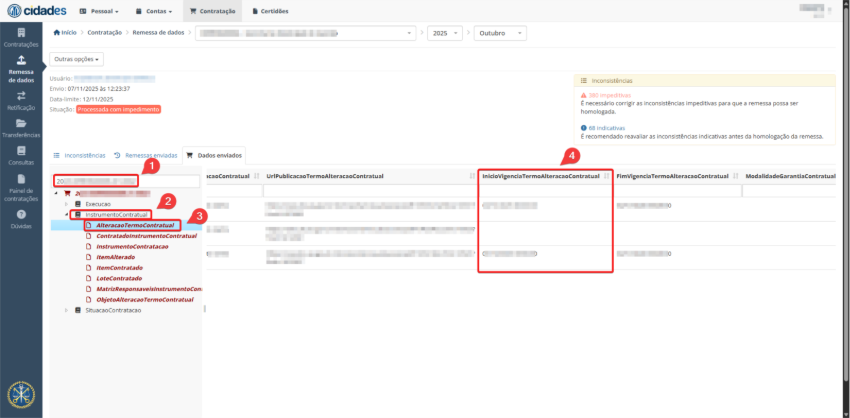The image size is (850, 418).
Task: Switch to the Remessas enviadas tab
Action: [x=145, y=156]
